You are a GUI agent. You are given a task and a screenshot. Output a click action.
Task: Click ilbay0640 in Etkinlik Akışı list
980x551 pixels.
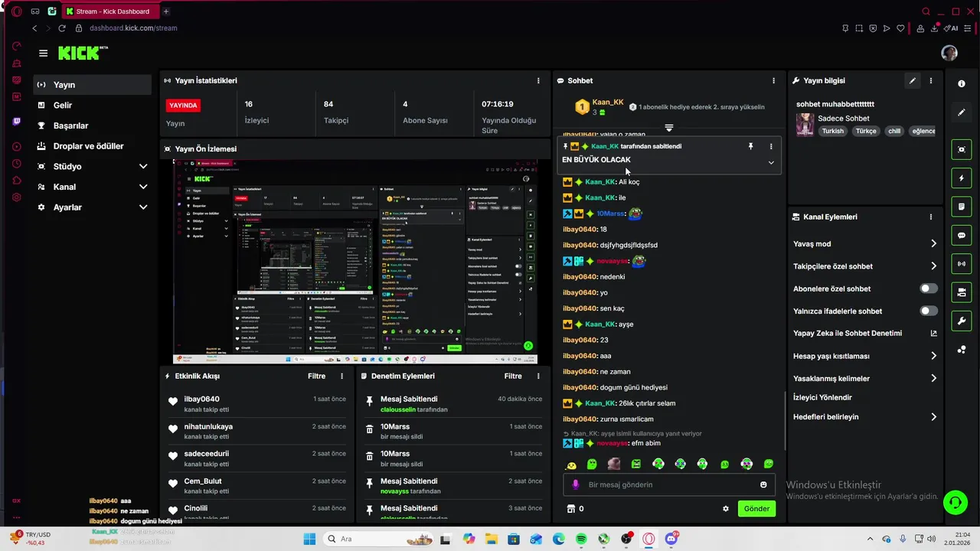pyautogui.click(x=201, y=399)
